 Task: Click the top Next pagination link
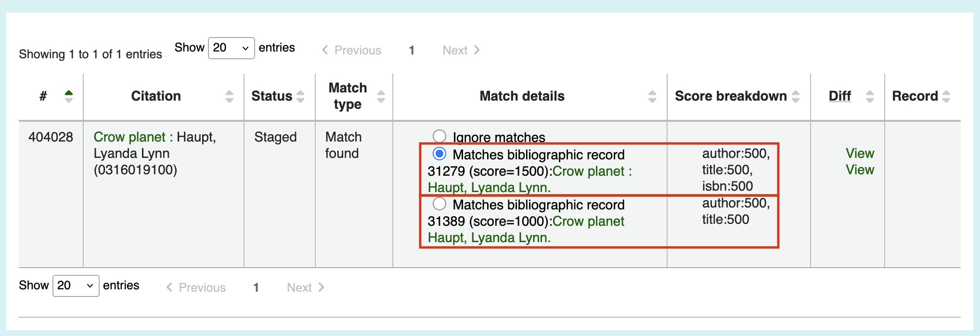click(x=461, y=50)
